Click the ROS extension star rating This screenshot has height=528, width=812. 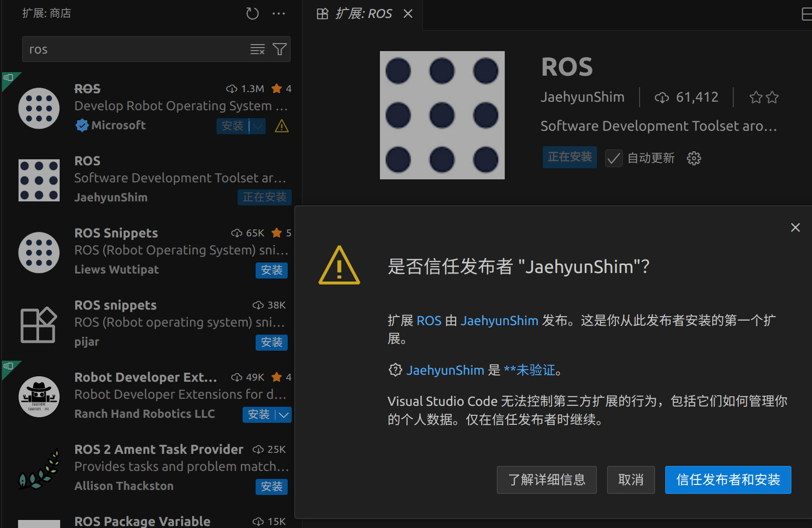[x=764, y=97]
